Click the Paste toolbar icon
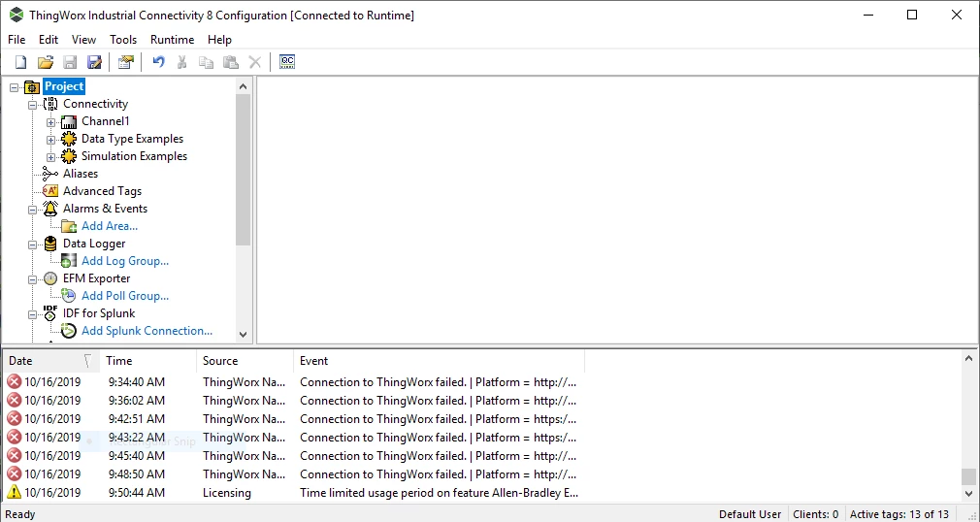This screenshot has height=522, width=980. (x=231, y=62)
